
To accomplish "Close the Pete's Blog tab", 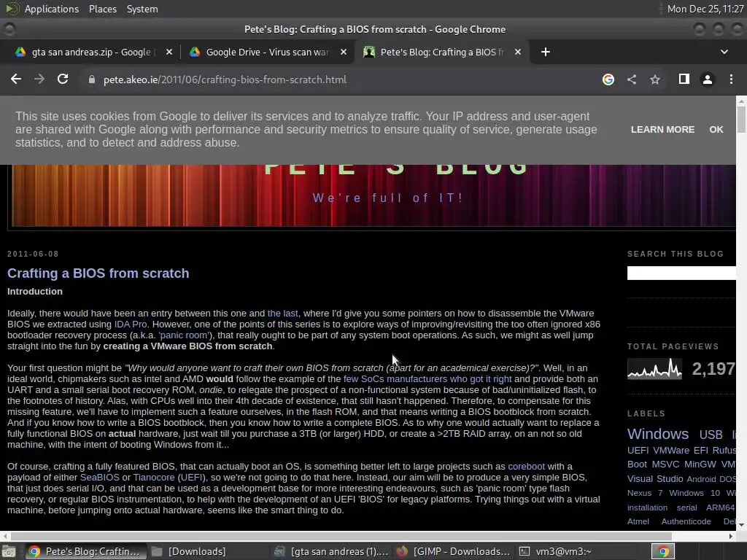I will (x=518, y=52).
